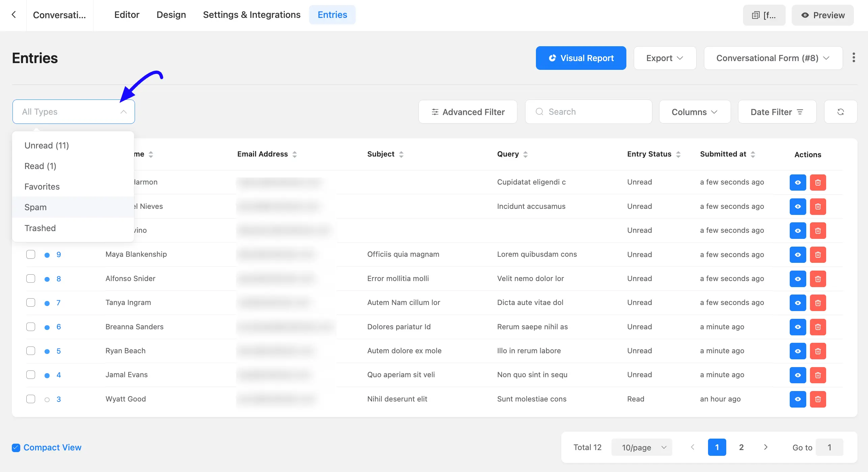Click the Go to page input
Screen dimensions: 868x472
[829, 447]
